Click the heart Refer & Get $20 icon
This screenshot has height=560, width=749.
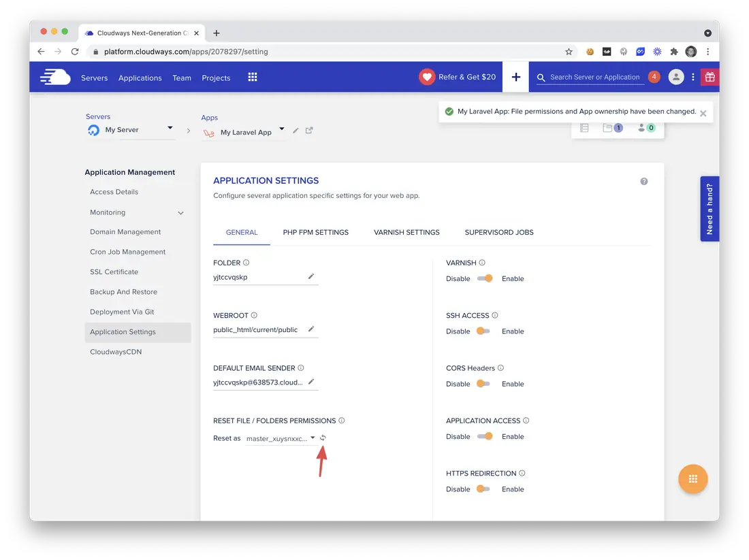426,77
